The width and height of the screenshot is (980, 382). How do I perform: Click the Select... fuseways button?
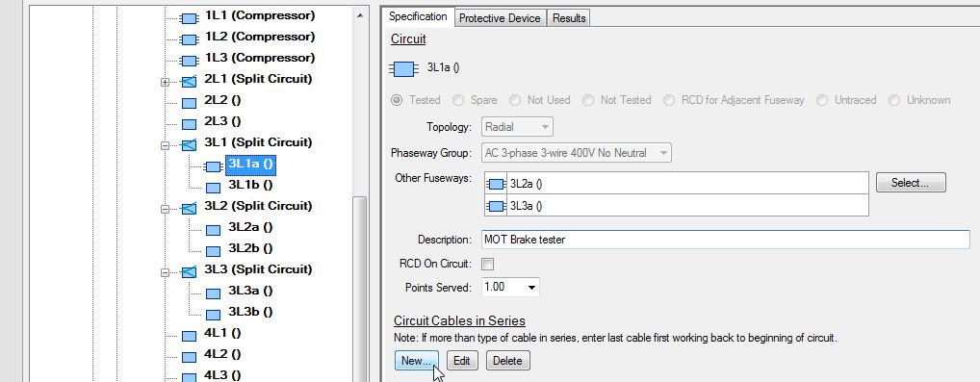(911, 183)
